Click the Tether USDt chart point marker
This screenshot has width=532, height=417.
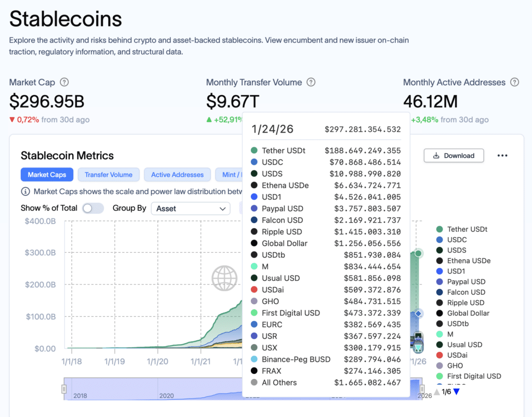click(418, 253)
